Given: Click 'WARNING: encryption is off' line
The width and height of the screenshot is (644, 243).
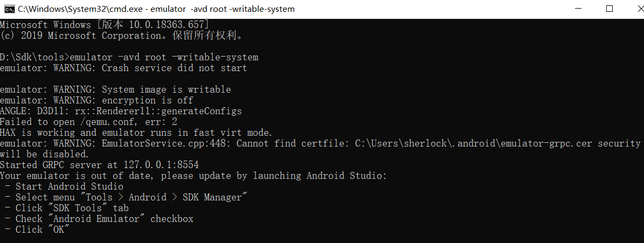Looking at the screenshot, I should [x=96, y=100].
